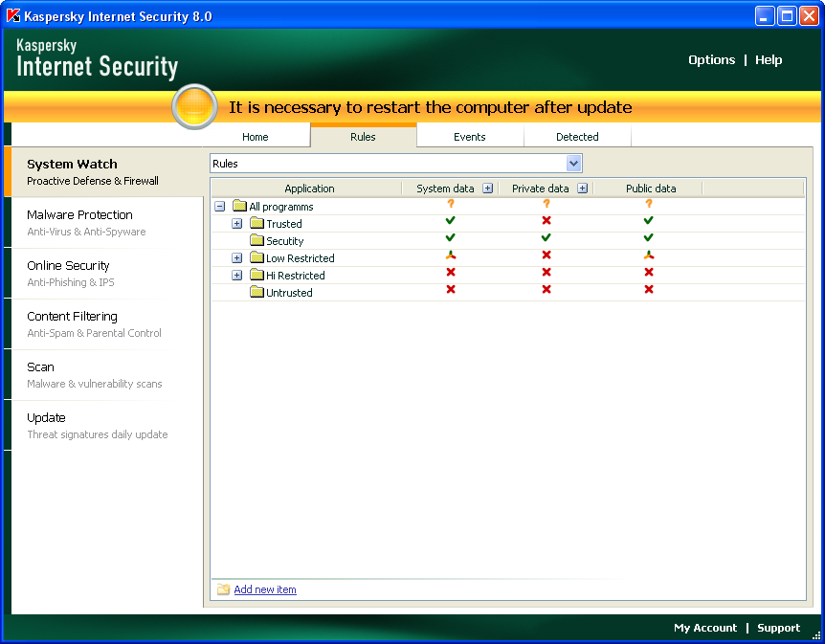Click the folder icon beside Add new item
825x644 pixels.
223,589
